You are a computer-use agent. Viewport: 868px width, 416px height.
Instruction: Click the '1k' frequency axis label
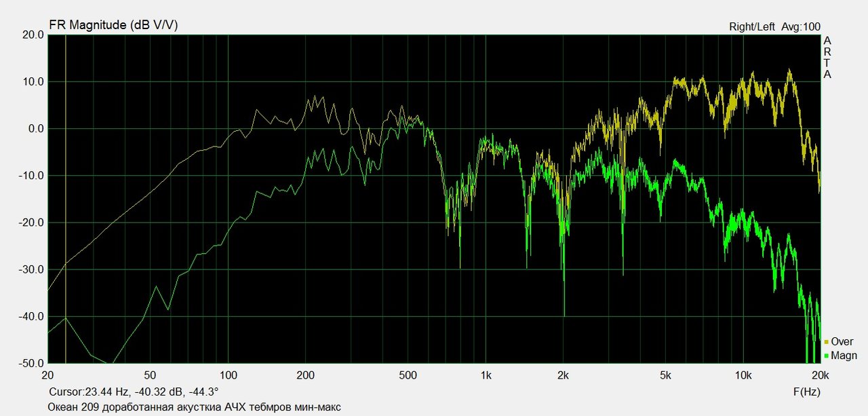pos(486,375)
